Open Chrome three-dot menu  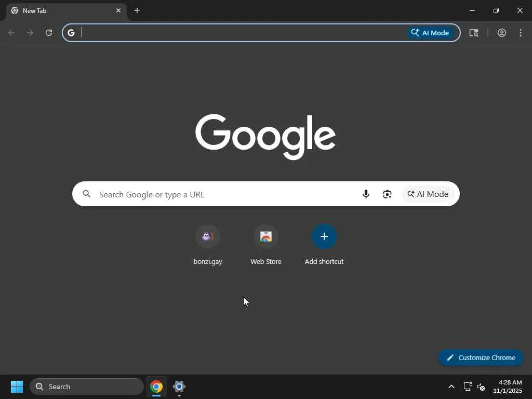pos(521,33)
